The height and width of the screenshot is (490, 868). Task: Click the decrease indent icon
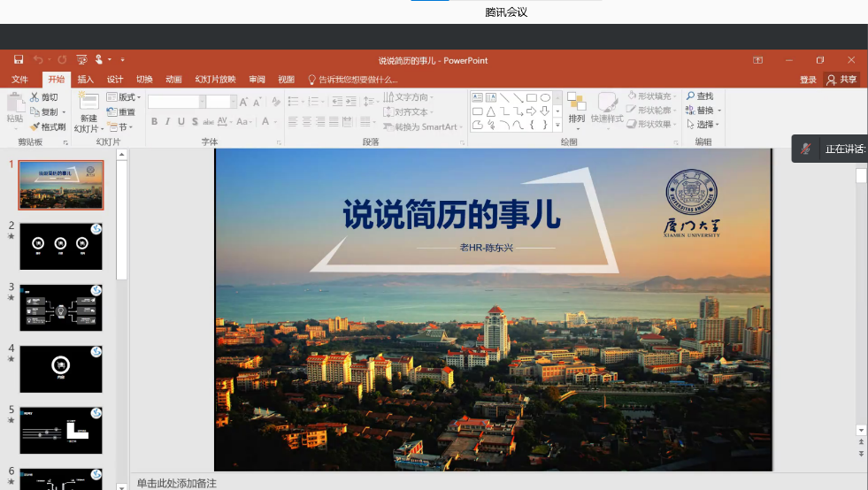pos(337,101)
